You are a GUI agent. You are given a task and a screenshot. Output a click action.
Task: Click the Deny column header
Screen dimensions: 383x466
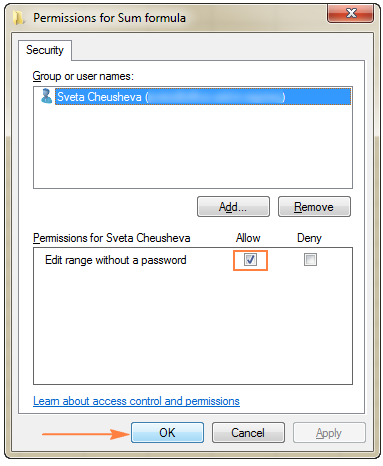click(x=309, y=238)
